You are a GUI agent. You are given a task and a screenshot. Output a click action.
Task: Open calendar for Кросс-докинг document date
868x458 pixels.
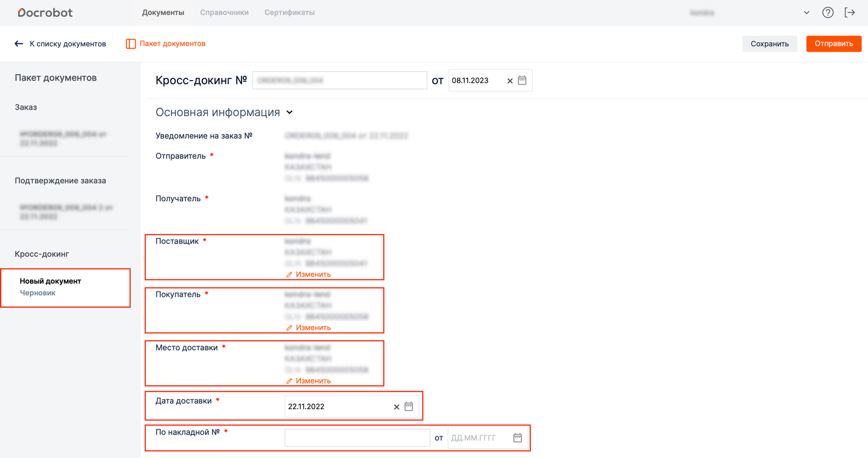(522, 81)
